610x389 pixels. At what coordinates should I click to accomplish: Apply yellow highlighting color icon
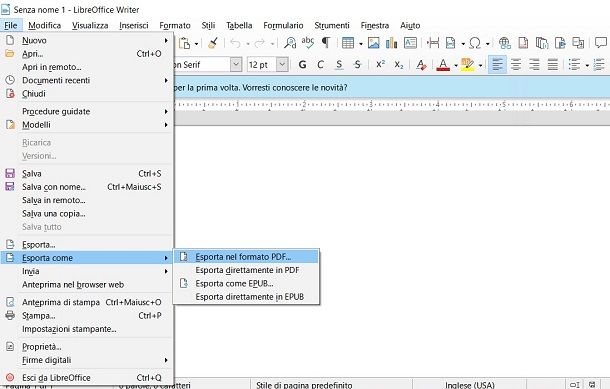click(x=467, y=65)
